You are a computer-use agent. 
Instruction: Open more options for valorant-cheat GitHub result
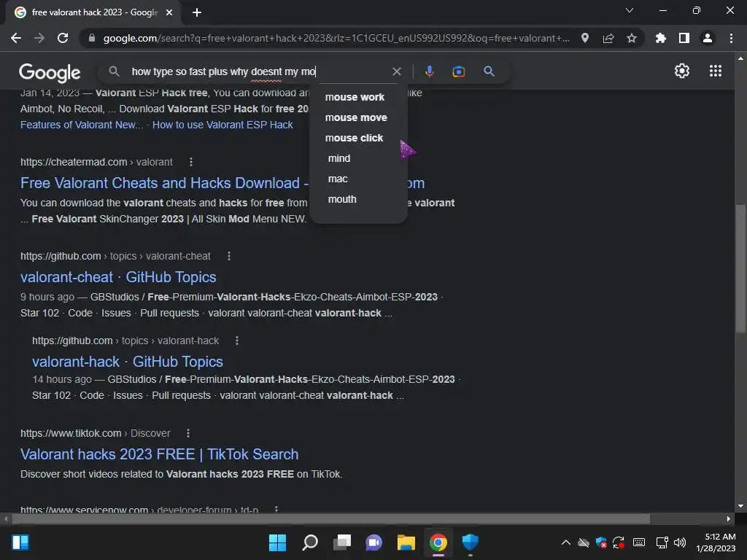click(x=229, y=256)
